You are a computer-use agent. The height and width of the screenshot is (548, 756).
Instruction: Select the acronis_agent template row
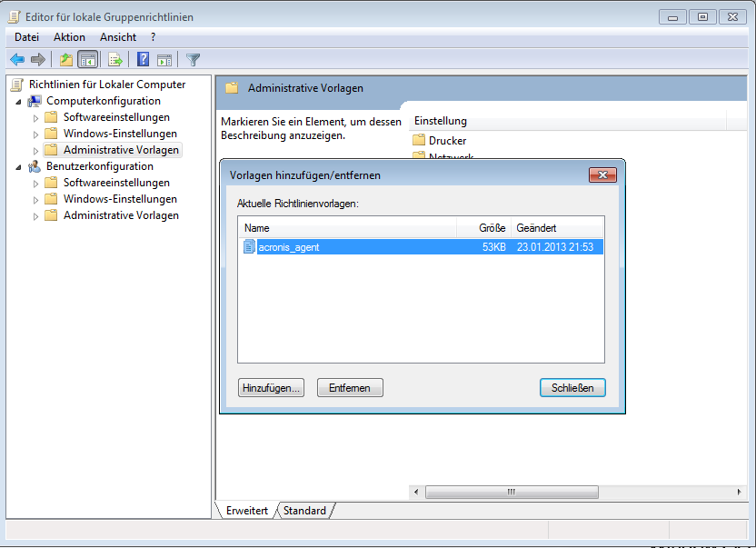tap(421, 246)
